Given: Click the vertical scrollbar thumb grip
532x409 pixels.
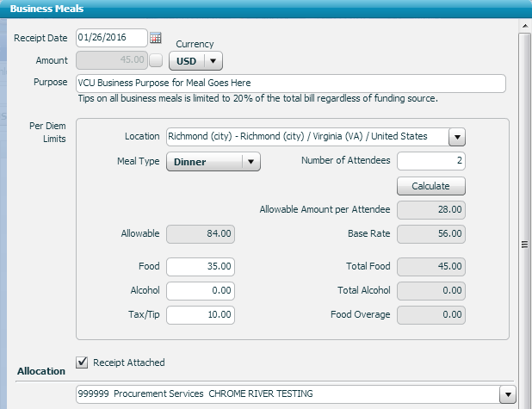Looking at the screenshot, I should tap(524, 245).
